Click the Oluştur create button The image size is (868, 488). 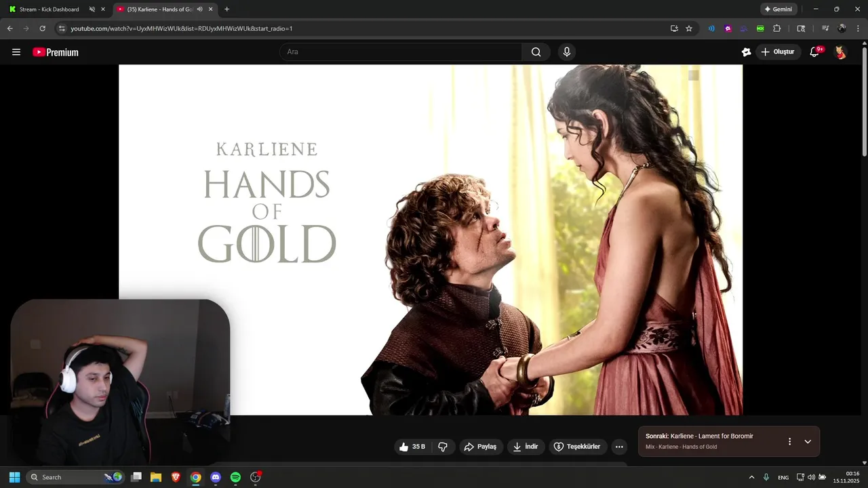[778, 52]
